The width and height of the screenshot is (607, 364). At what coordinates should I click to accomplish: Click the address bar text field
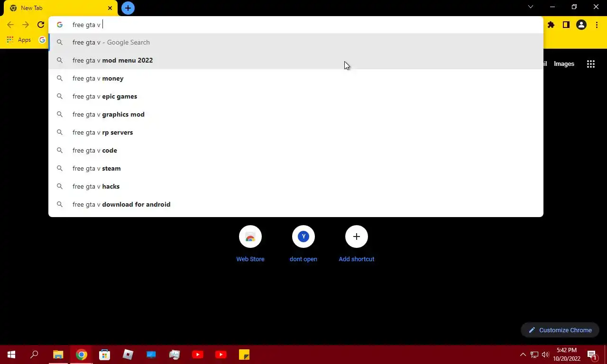tap(296, 25)
